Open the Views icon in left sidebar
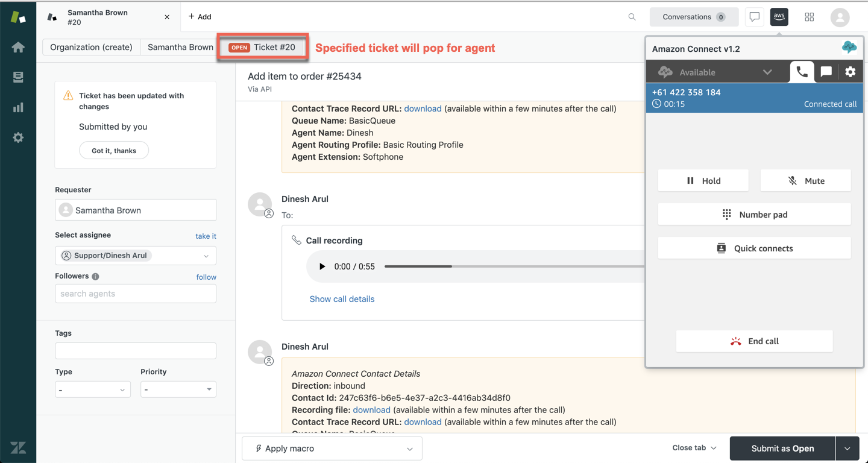This screenshot has height=463, width=868. click(x=18, y=77)
